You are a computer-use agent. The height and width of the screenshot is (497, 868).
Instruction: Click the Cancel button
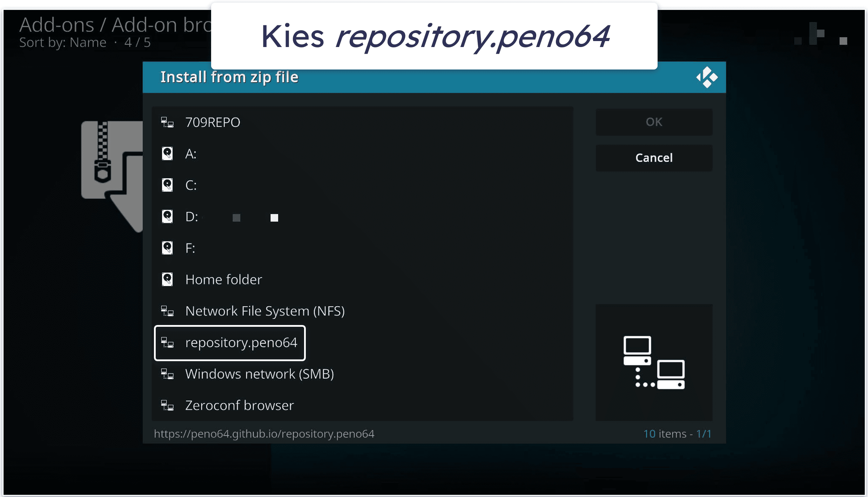click(654, 158)
